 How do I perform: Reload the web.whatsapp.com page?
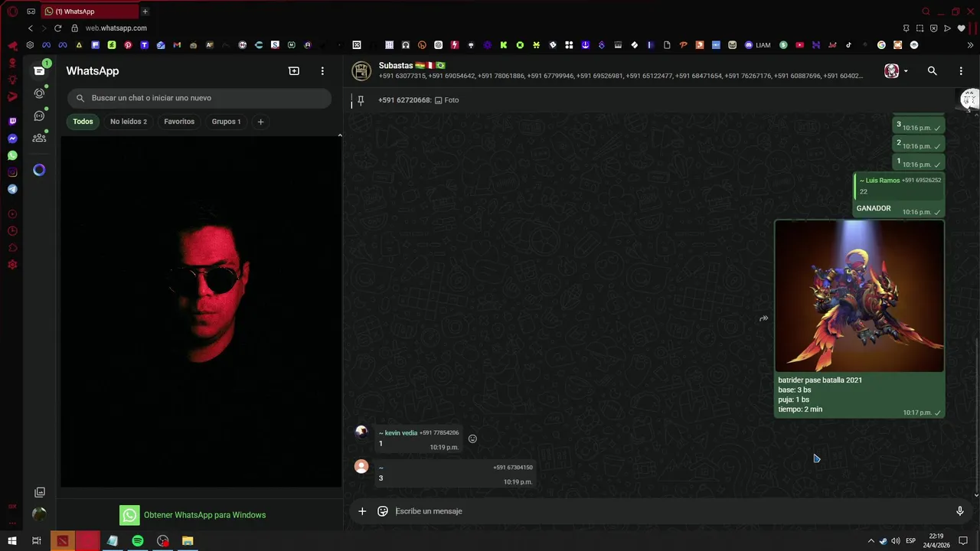[x=57, y=28]
